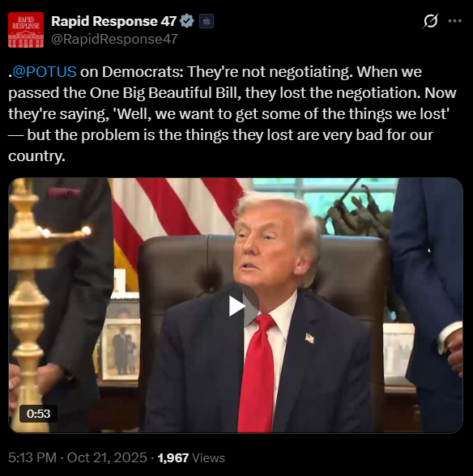Open the three-dot more options menu
Image resolution: width=473 pixels, height=476 pixels.
coord(454,21)
